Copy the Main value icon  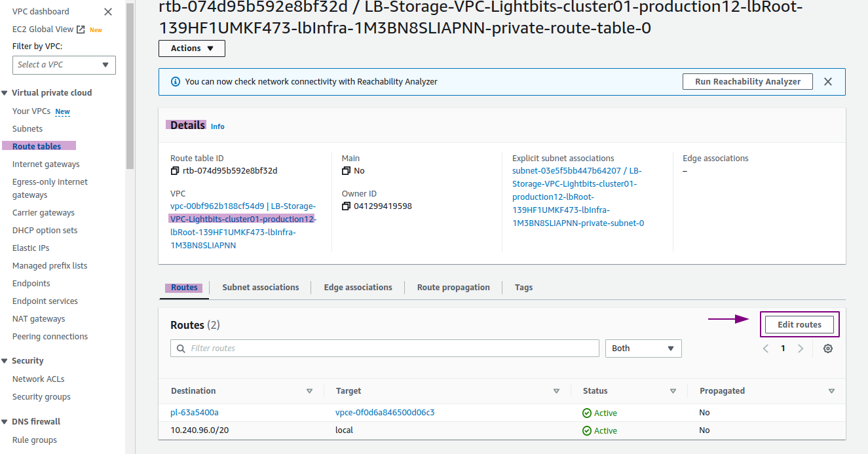coord(346,171)
